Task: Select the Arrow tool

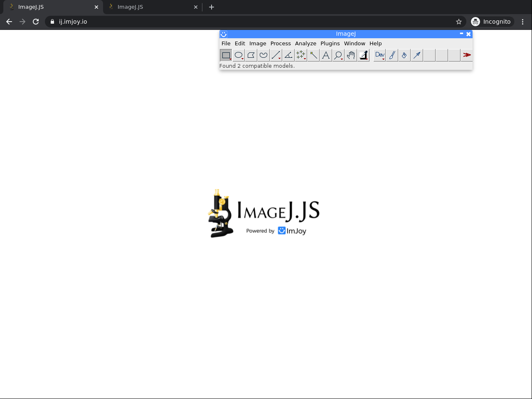Action: pos(417,55)
